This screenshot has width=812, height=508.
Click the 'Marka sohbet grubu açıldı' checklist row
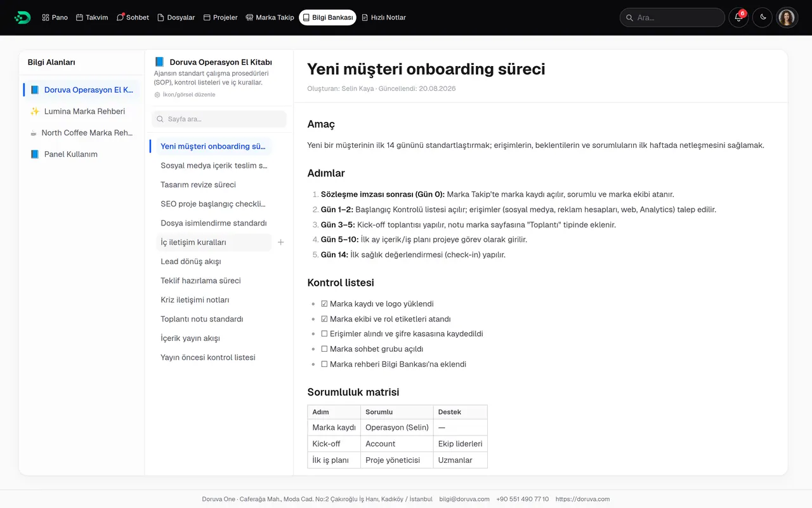coord(372,349)
